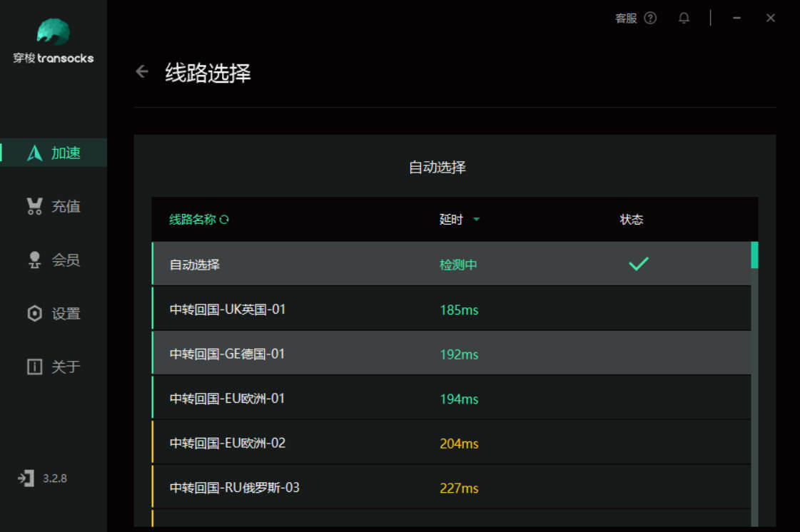The width and height of the screenshot is (800, 532).
Task: Open the notification bell icon
Action: click(x=684, y=19)
